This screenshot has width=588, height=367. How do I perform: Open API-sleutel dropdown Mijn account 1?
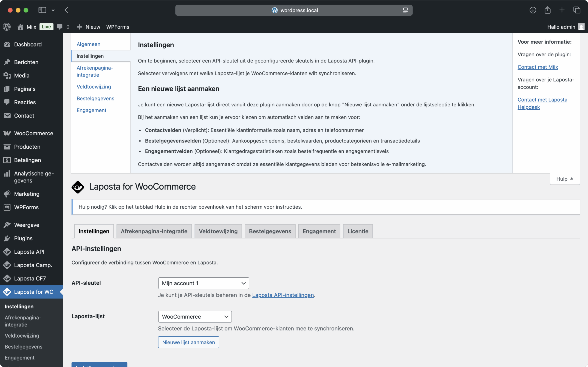[x=204, y=283]
